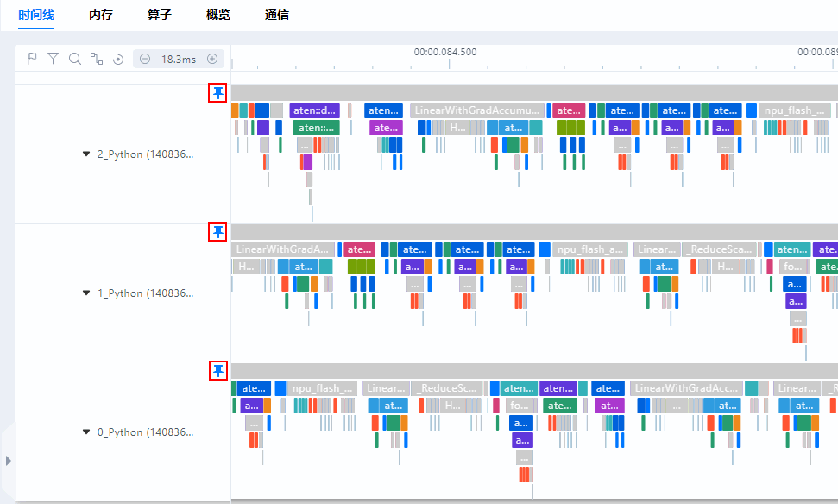838x504 pixels.
Task: Collapse the 2_Python thread row
Action: pyautogui.click(x=86, y=154)
